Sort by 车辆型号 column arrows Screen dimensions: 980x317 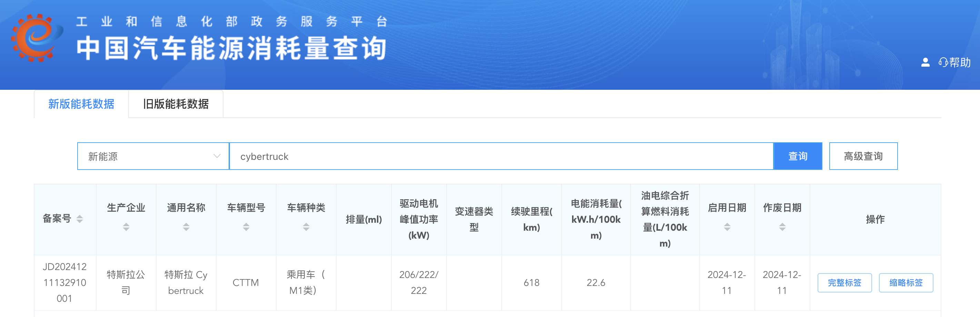click(246, 227)
